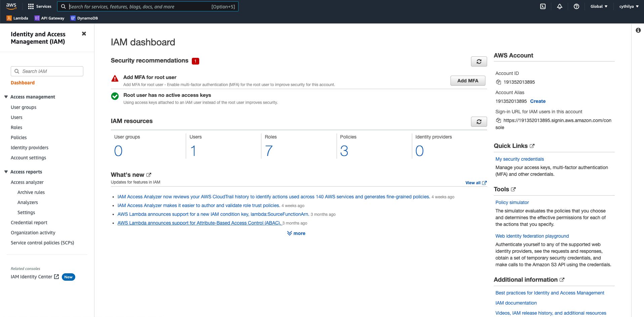
Task: Open Access analyzer in the sidebar
Action: [x=27, y=182]
